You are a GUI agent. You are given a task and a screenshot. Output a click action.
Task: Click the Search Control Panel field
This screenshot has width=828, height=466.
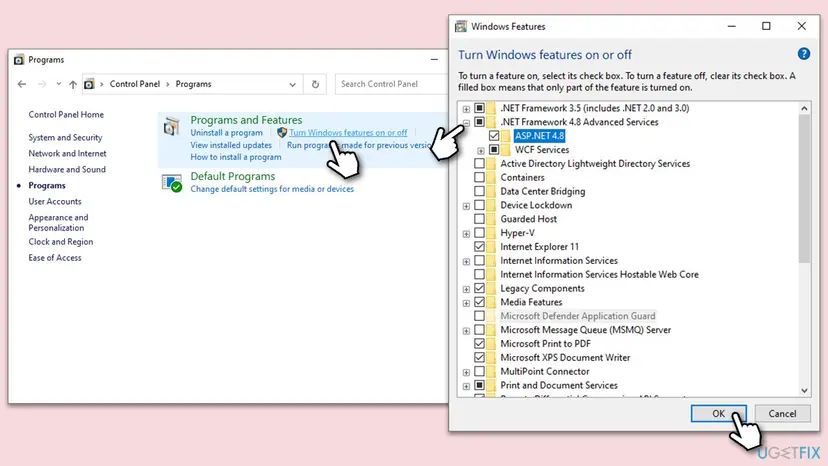point(391,84)
